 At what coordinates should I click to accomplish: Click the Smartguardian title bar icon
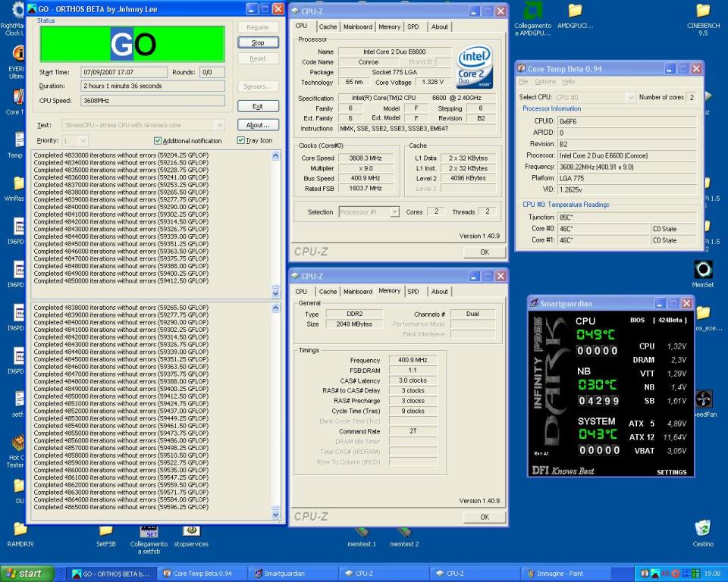[535, 304]
